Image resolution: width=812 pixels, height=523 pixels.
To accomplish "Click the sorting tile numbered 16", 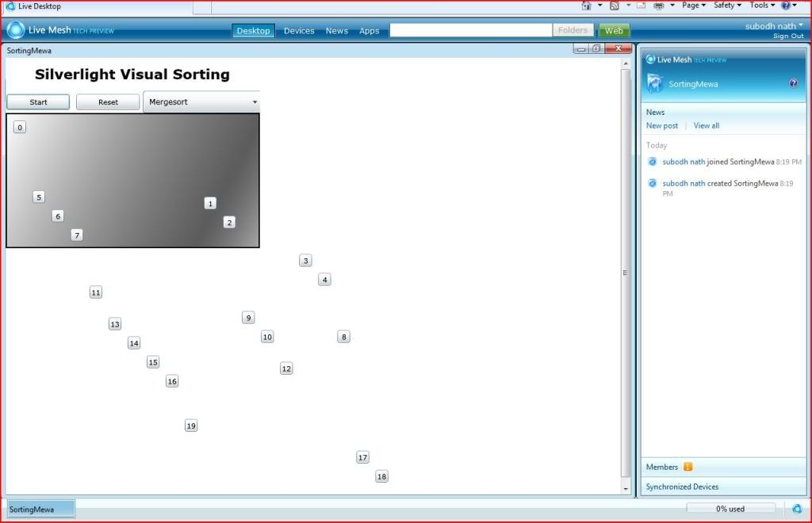I will tap(172, 381).
